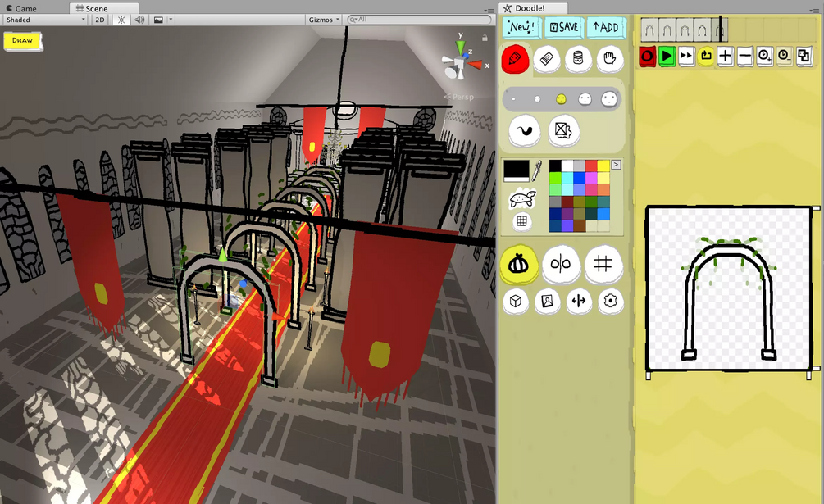Open the Gizmos dropdown
This screenshot has width=824, height=504.
(x=324, y=20)
